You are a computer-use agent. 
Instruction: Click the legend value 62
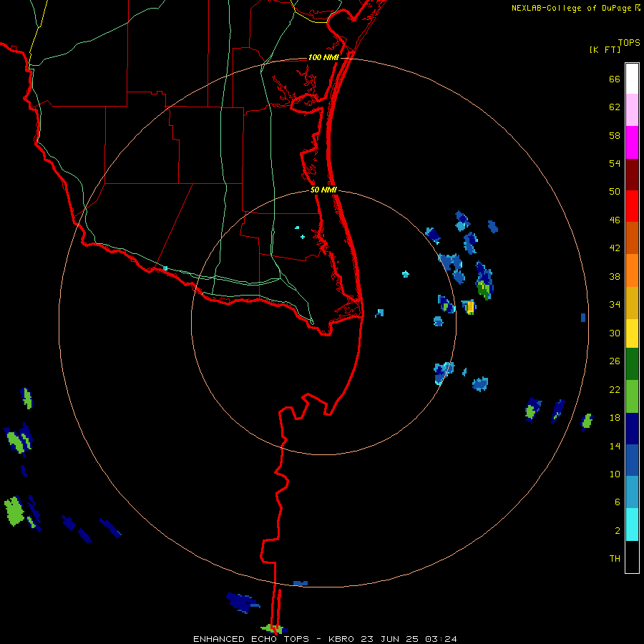[615, 107]
